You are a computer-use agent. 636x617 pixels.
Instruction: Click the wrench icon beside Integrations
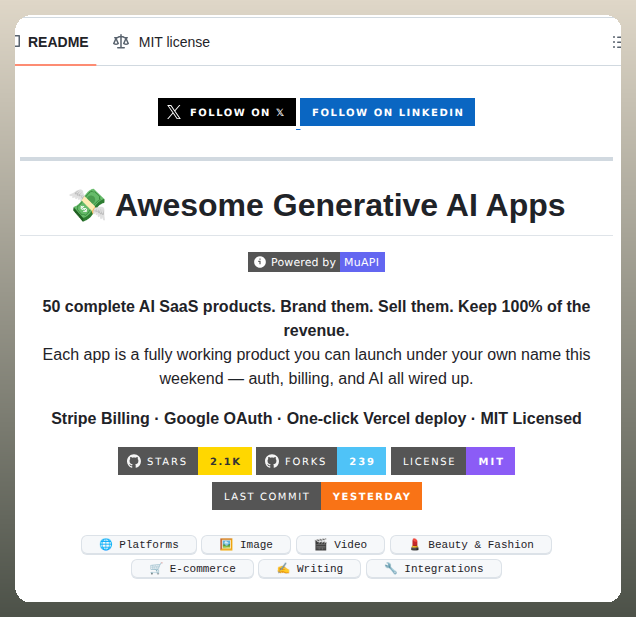pos(391,568)
